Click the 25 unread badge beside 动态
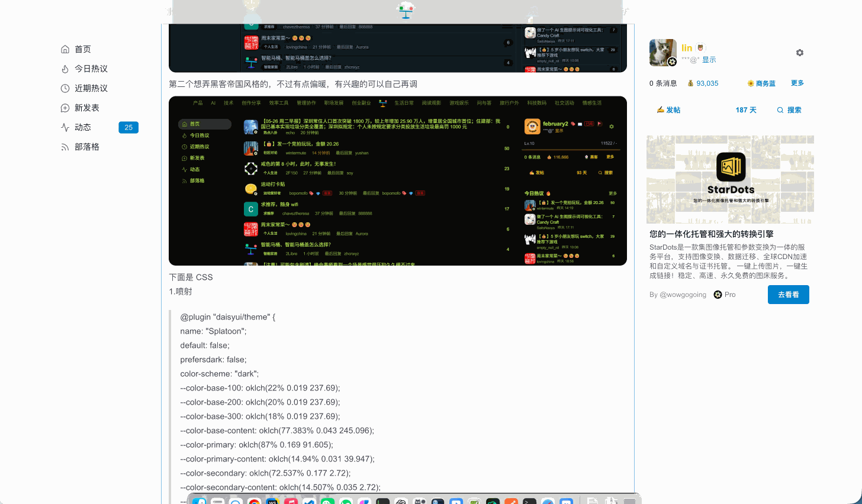This screenshot has width=862, height=504. coord(128,127)
